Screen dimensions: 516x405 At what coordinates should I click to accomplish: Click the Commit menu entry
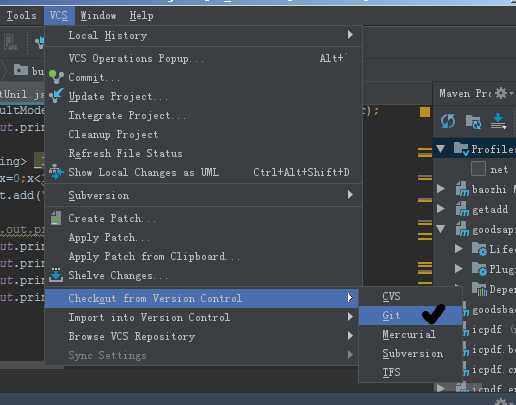203,77
